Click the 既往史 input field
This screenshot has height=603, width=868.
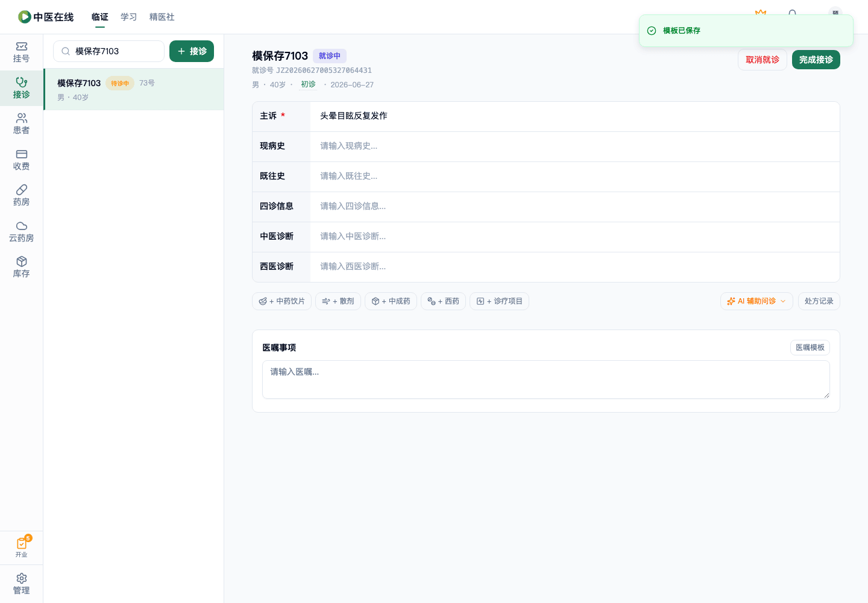(575, 177)
